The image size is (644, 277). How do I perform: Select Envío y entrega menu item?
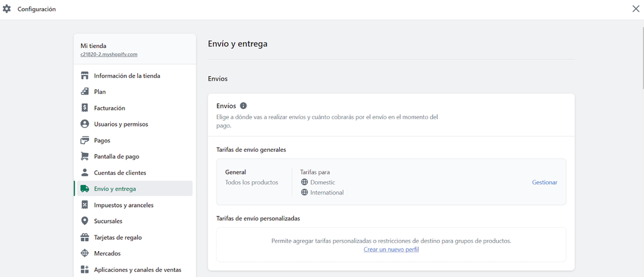click(114, 189)
